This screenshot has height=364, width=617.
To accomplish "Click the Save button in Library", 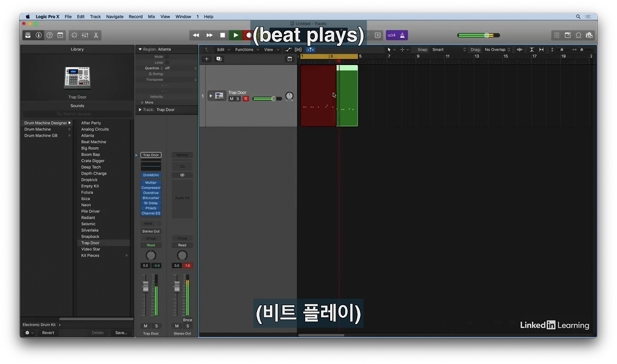I will (121, 333).
